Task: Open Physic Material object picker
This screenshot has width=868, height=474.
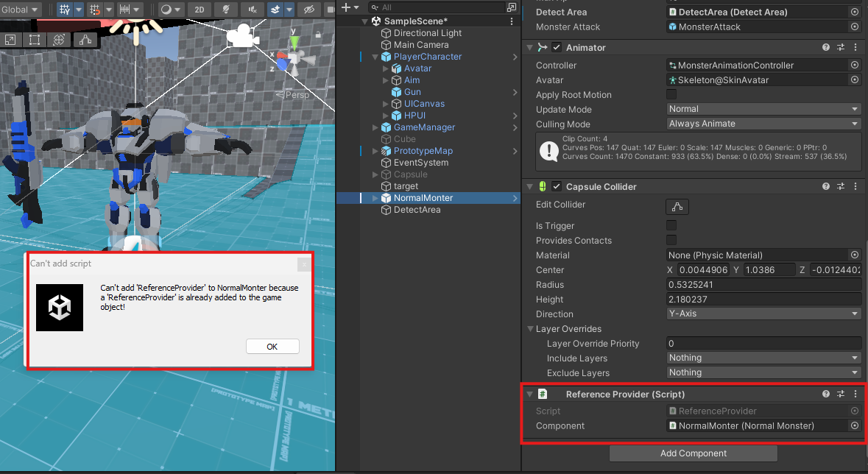Action: tap(855, 255)
